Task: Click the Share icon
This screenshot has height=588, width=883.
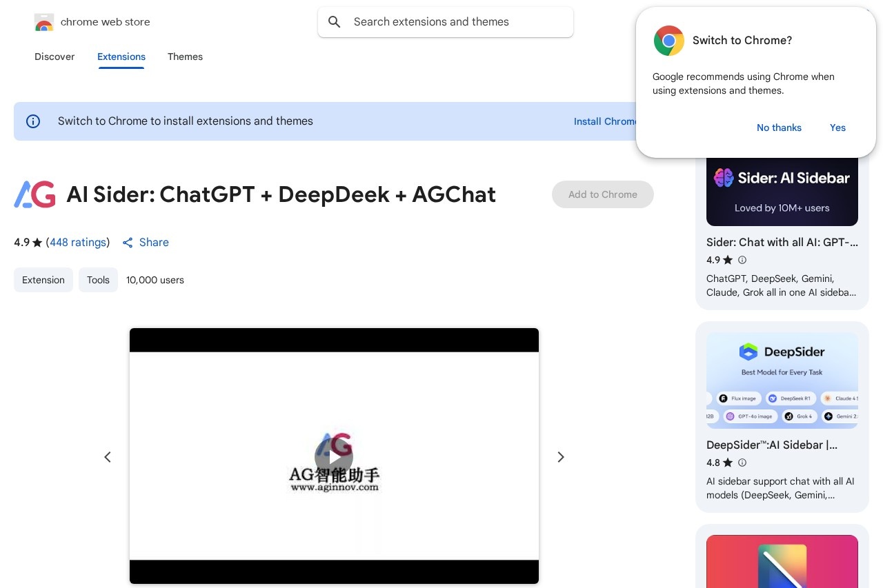Action: (x=128, y=243)
